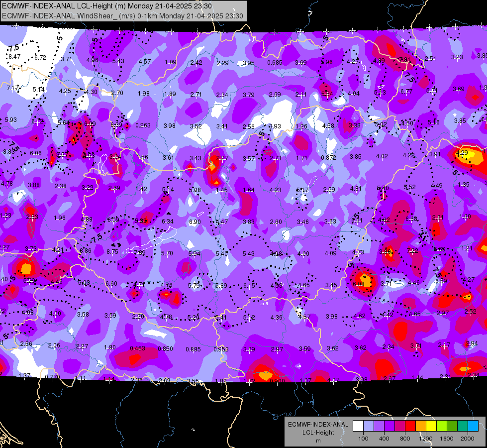Viewport: 487px width, 448px height.
Task: Click 'LCL-Height' text in the legend box
Action: point(318,433)
